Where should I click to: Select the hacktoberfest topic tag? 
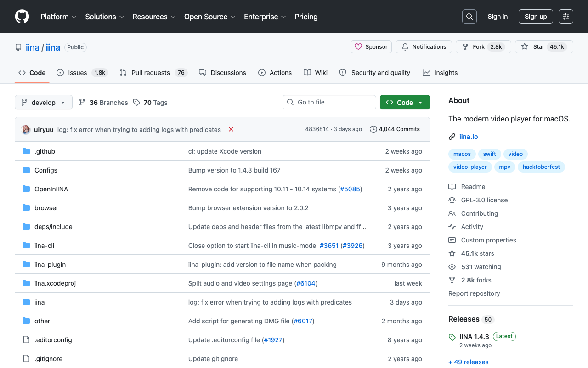pyautogui.click(x=541, y=167)
